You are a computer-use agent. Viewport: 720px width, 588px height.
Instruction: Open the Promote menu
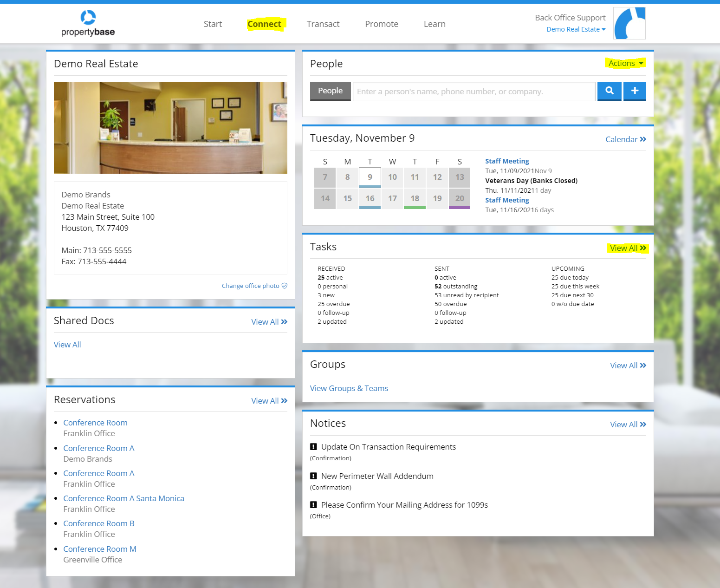pyautogui.click(x=381, y=24)
